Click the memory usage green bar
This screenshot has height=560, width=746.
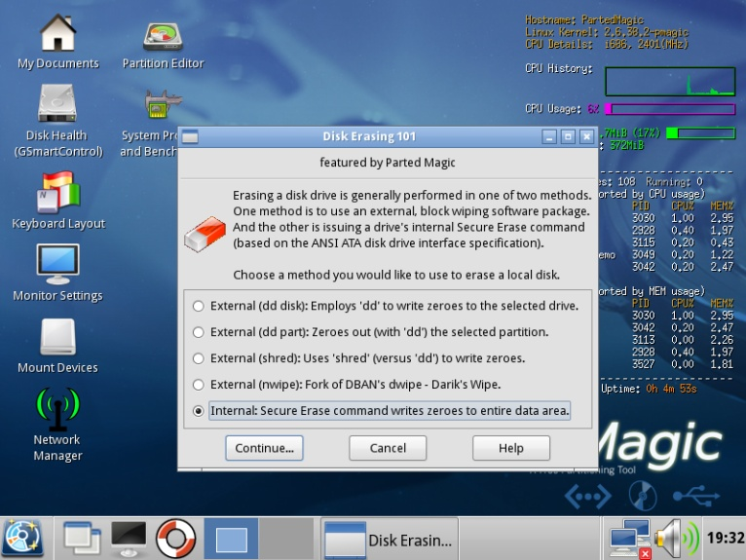pos(701,133)
